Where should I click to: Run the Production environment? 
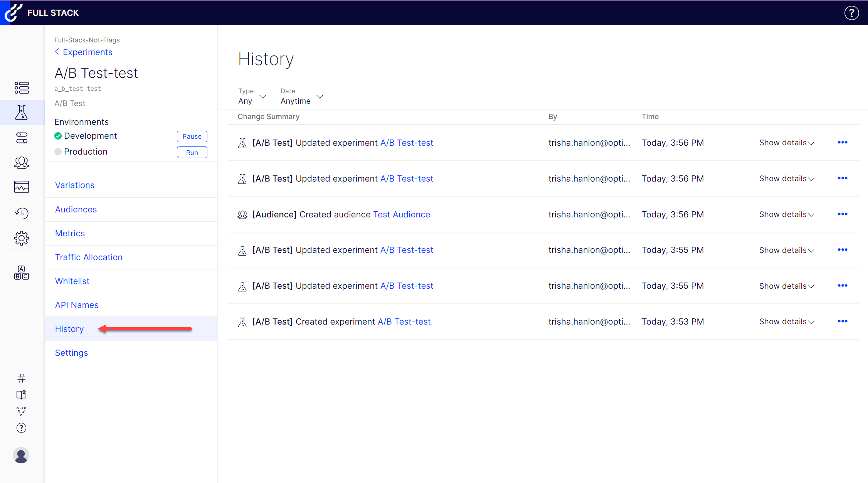tap(192, 153)
